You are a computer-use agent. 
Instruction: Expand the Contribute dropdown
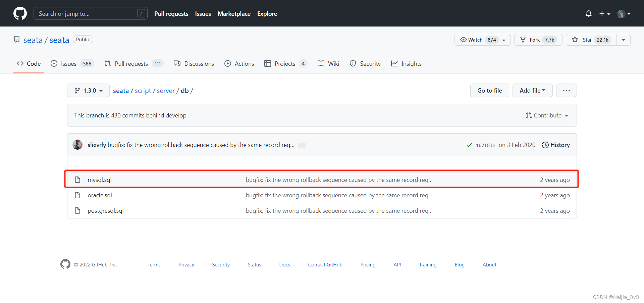[x=547, y=115]
